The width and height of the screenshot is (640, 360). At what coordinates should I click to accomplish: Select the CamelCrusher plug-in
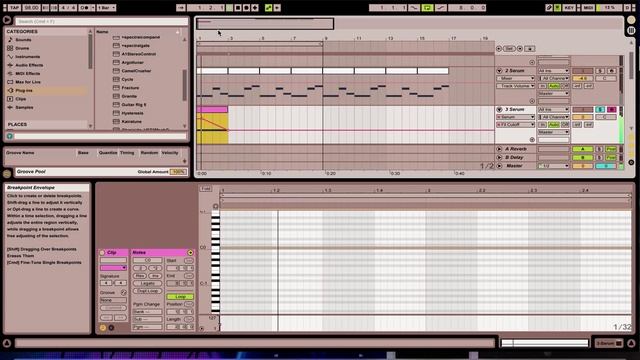[136, 71]
